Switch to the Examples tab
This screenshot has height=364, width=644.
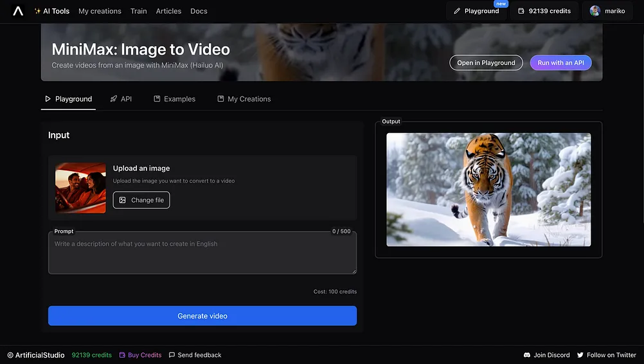point(175,99)
